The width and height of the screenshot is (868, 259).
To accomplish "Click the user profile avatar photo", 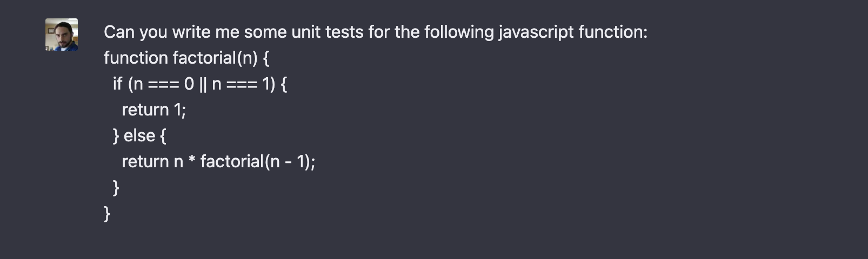I will tap(61, 35).
